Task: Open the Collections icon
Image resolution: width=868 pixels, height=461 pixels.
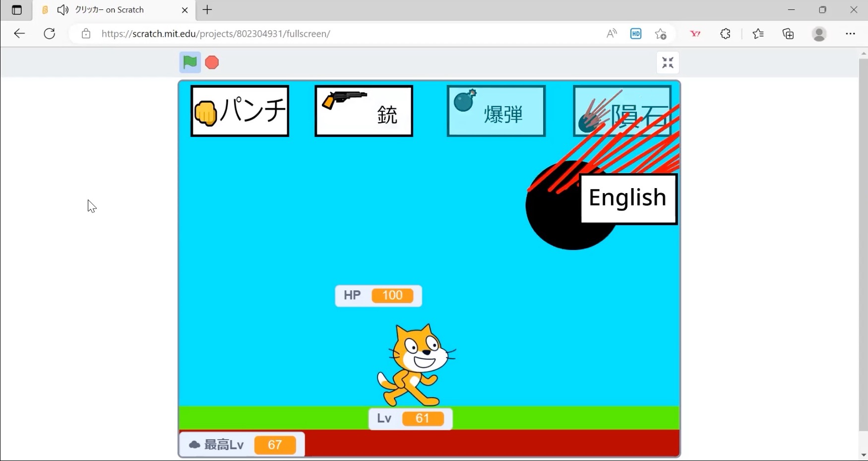Action: pos(788,34)
